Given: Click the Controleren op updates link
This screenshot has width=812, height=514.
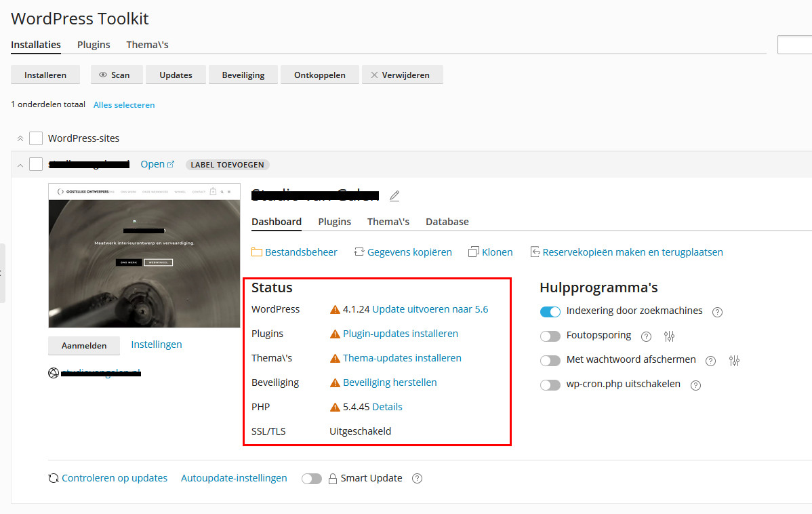Looking at the screenshot, I should pyautogui.click(x=115, y=478).
